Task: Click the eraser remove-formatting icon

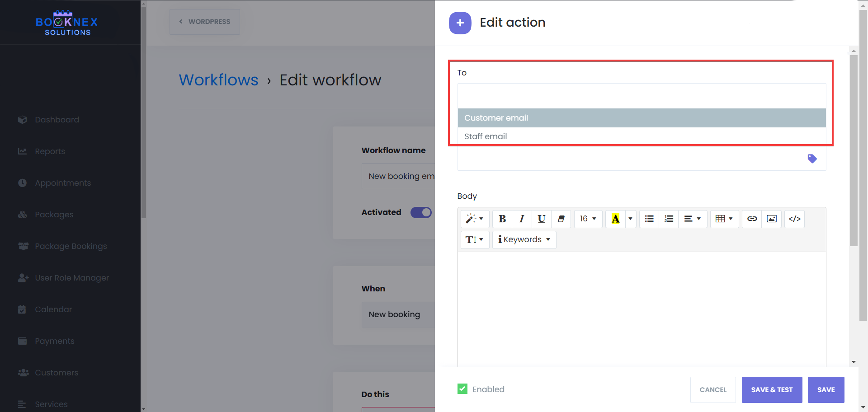Action: pyautogui.click(x=561, y=219)
